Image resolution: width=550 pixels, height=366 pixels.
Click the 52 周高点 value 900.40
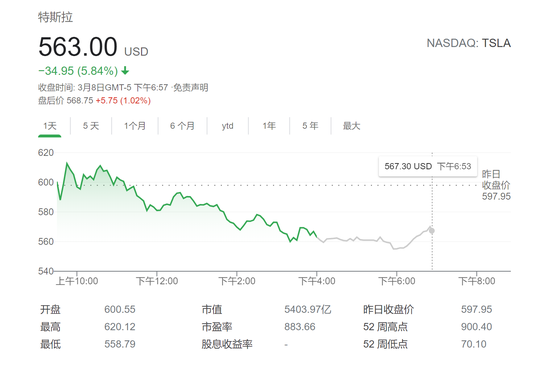[x=476, y=327]
